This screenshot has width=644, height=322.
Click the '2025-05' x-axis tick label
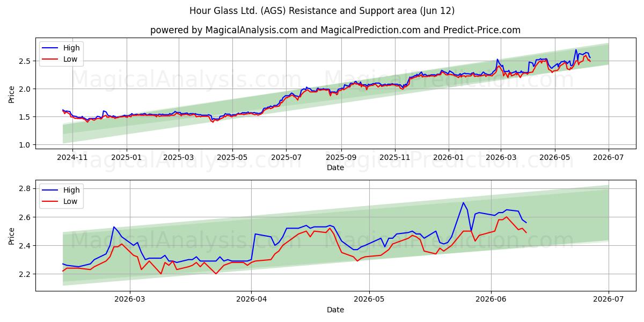(232, 157)
